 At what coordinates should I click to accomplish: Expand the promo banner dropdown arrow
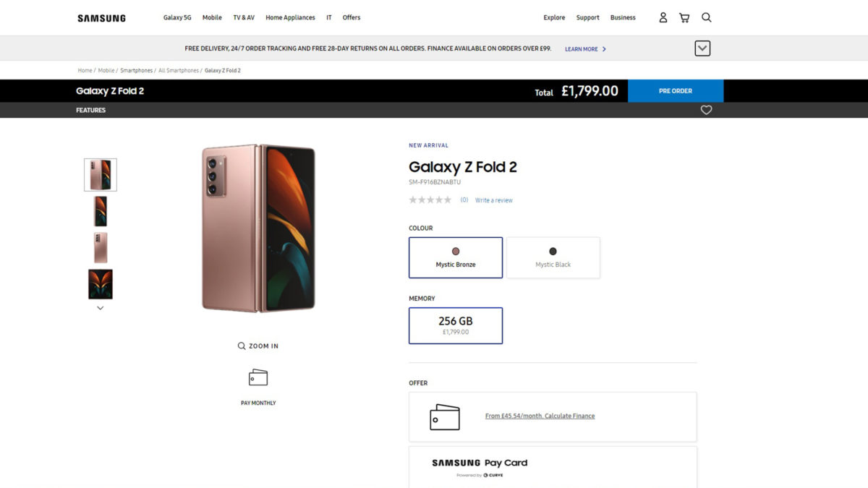702,48
